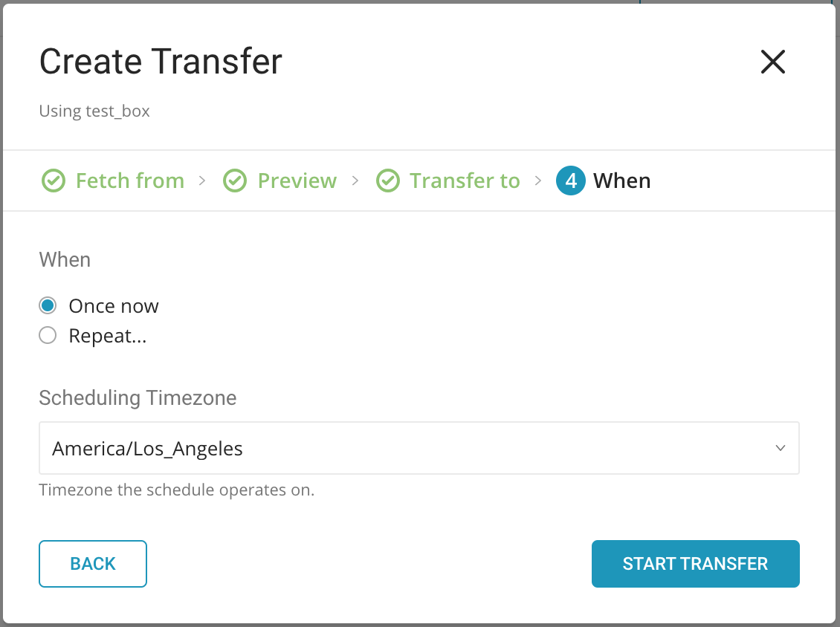The height and width of the screenshot is (627, 840).
Task: Click the When step label
Action: click(x=621, y=181)
